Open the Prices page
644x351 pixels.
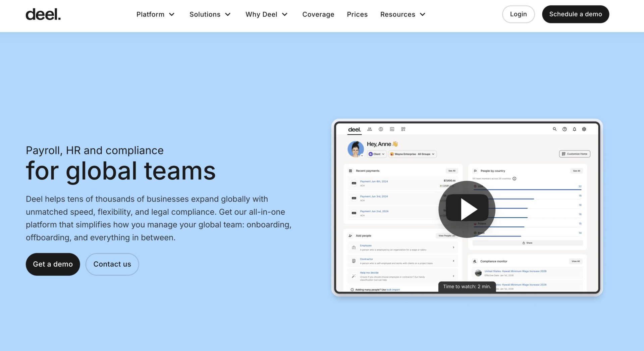(x=357, y=14)
